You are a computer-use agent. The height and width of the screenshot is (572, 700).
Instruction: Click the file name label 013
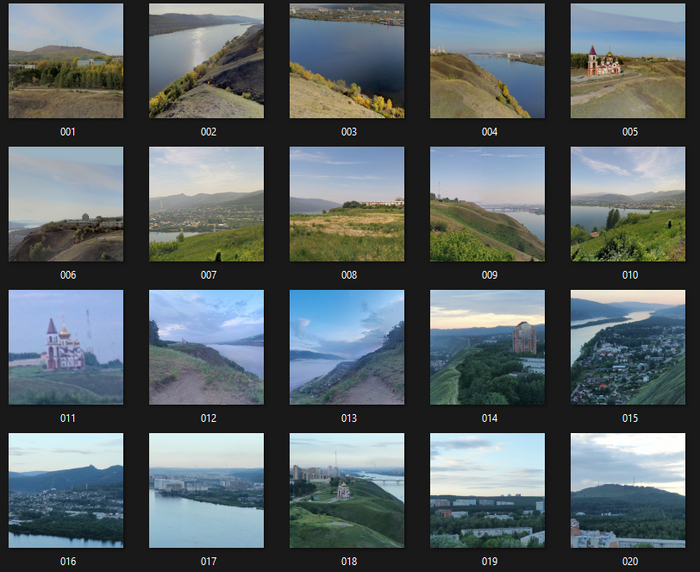tap(349, 418)
